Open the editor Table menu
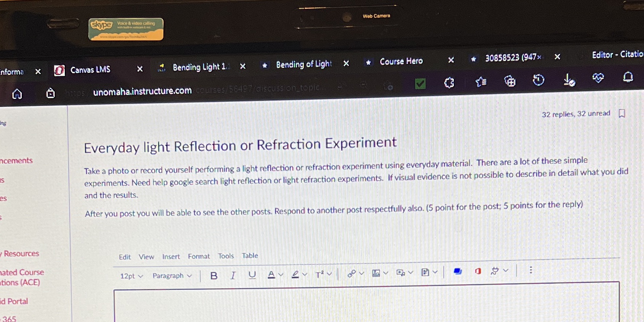Image resolution: width=644 pixels, height=322 pixels. [250, 255]
